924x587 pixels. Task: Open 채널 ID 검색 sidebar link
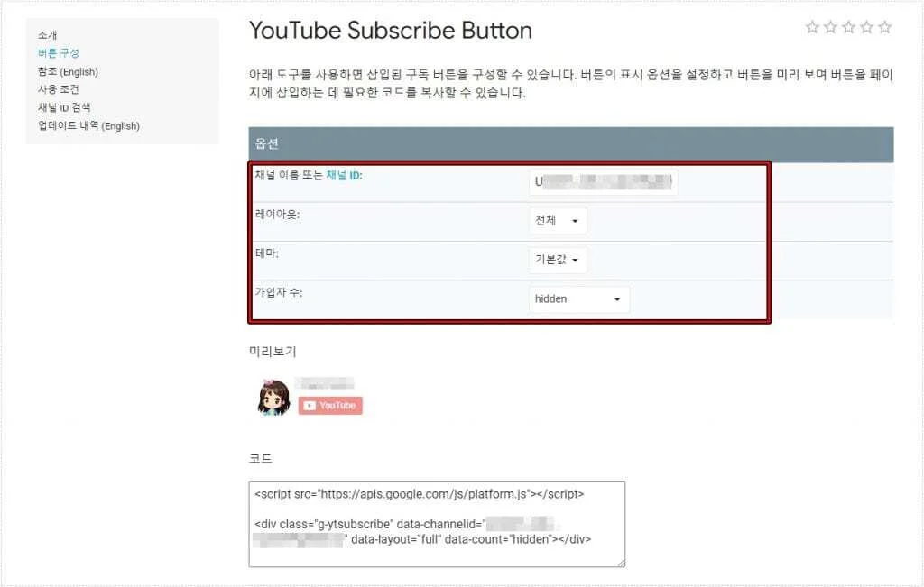click(x=64, y=107)
